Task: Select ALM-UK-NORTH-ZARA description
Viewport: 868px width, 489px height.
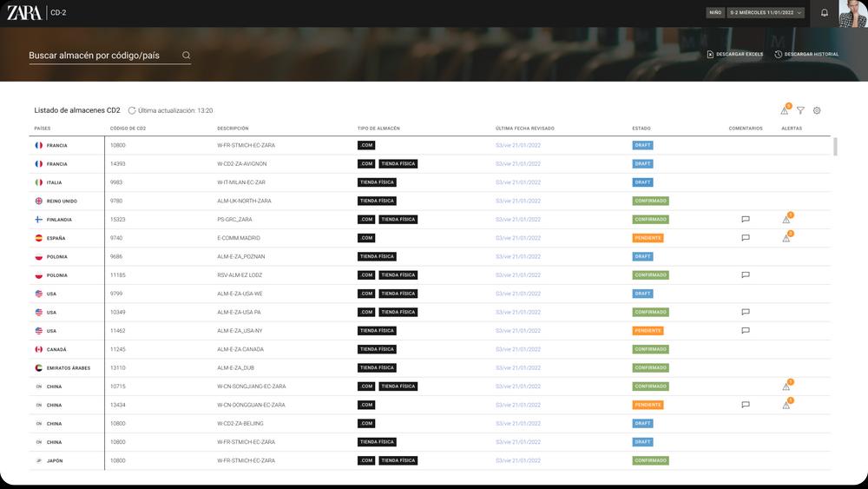Action: (244, 201)
